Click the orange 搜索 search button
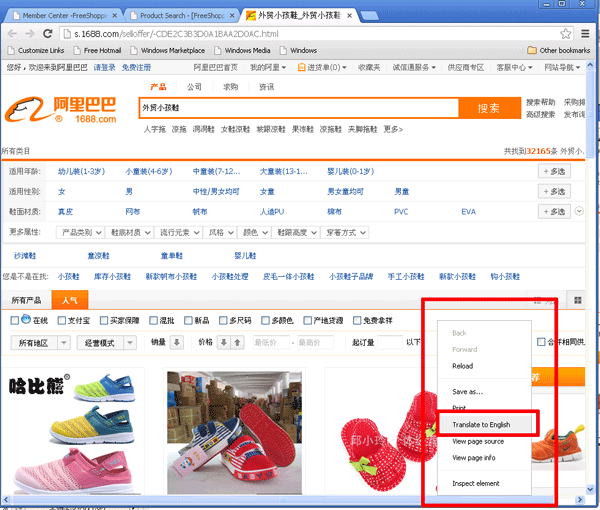This screenshot has height=510, width=600. point(488,108)
